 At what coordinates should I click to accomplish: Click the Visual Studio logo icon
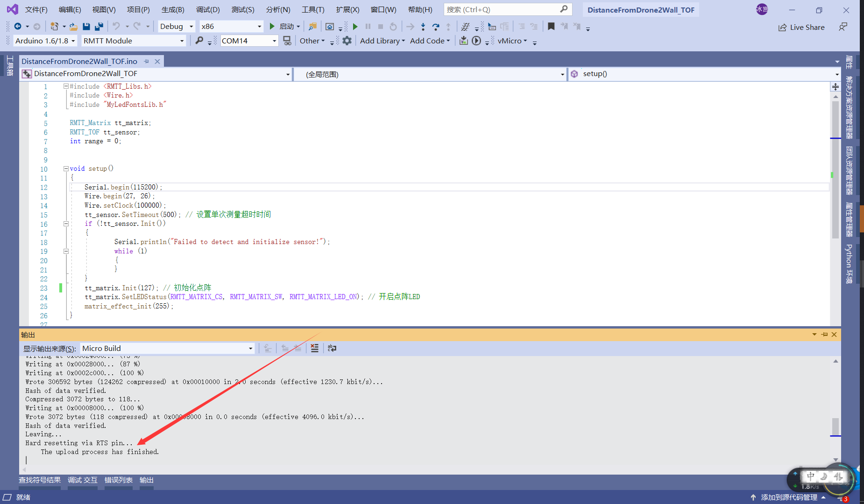13,9
